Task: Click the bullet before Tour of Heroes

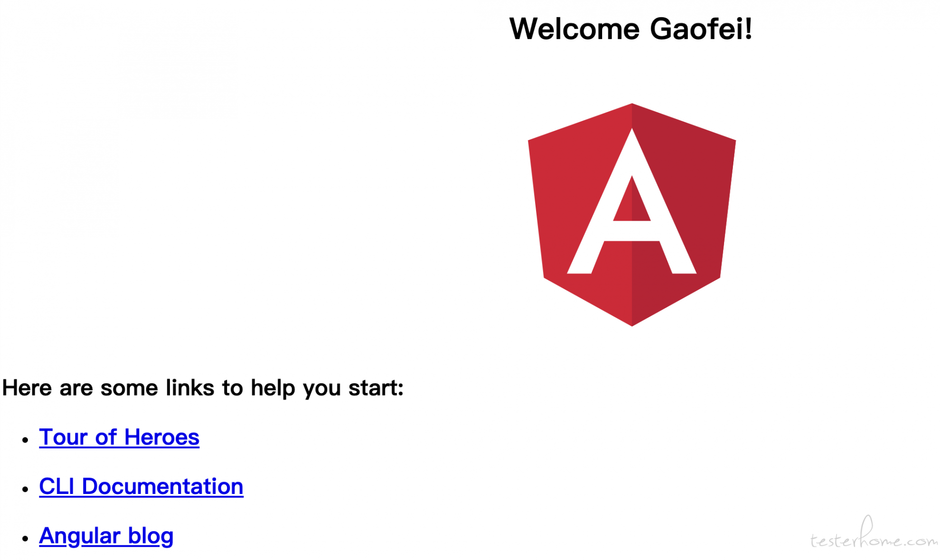Action: pyautogui.click(x=25, y=440)
